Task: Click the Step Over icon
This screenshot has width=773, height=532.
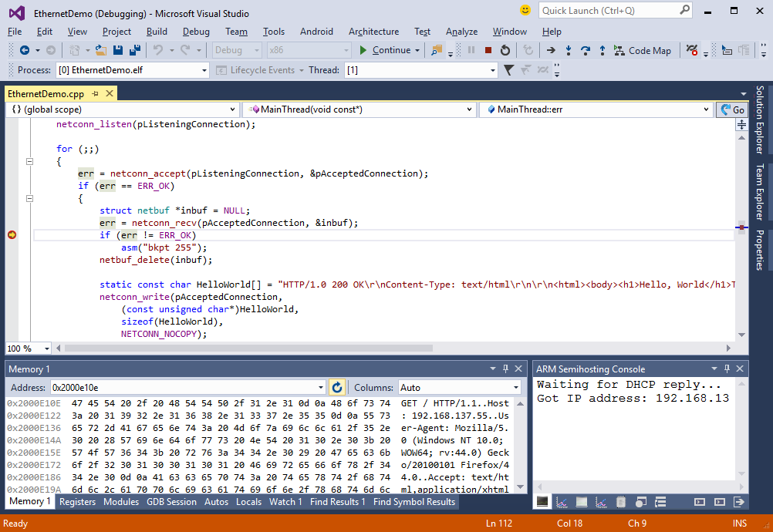Action: point(586,50)
